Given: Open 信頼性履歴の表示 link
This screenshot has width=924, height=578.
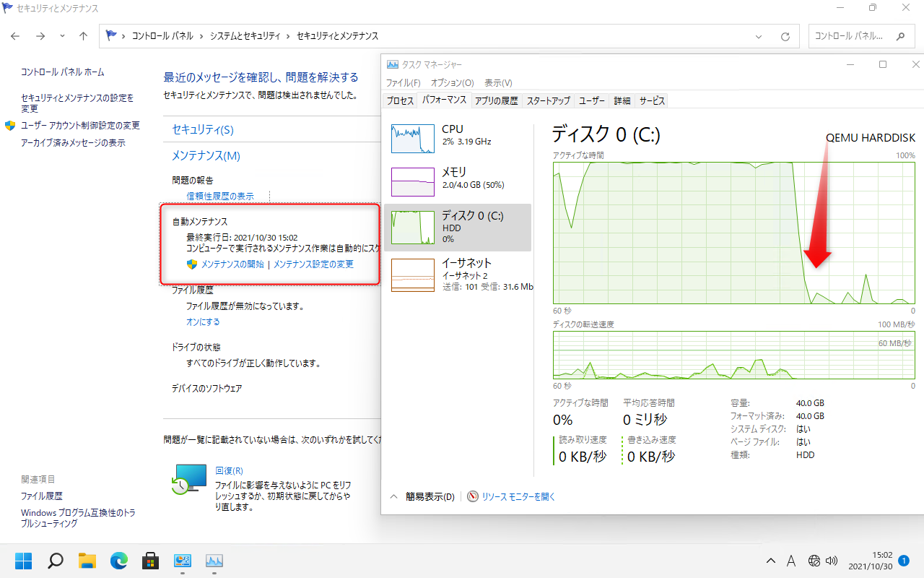Looking at the screenshot, I should coord(220,197).
